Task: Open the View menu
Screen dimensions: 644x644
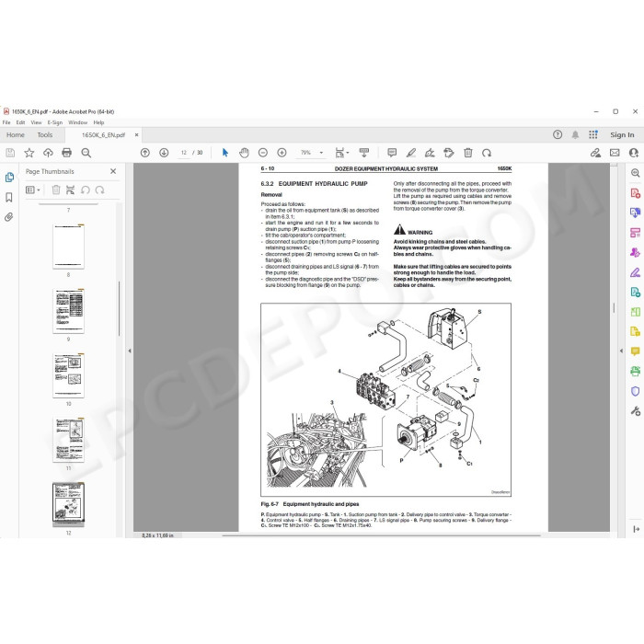Action: pyautogui.click(x=36, y=122)
